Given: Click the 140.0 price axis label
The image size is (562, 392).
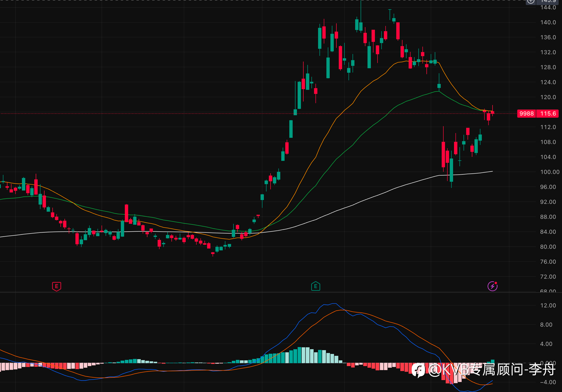Looking at the screenshot, I should [548, 22].
